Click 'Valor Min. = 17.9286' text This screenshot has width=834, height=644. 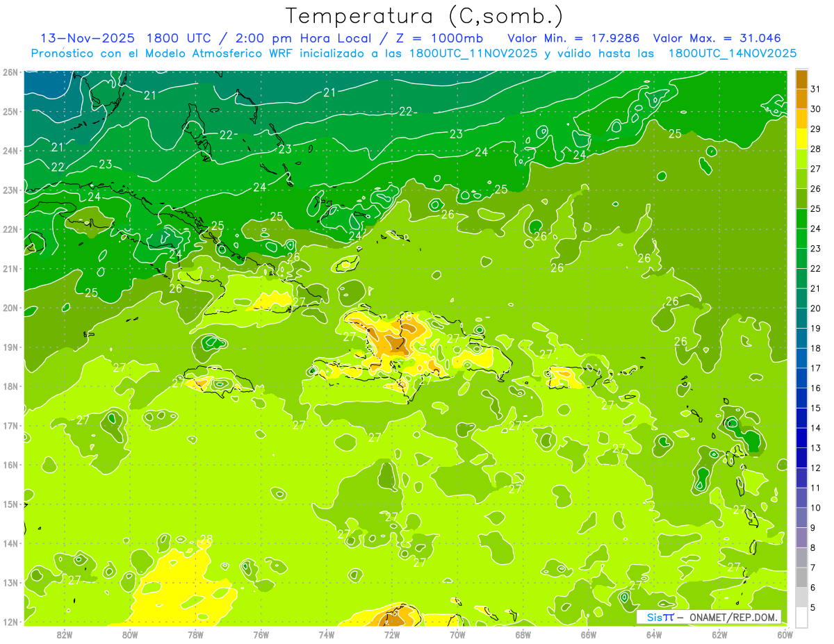click(572, 38)
